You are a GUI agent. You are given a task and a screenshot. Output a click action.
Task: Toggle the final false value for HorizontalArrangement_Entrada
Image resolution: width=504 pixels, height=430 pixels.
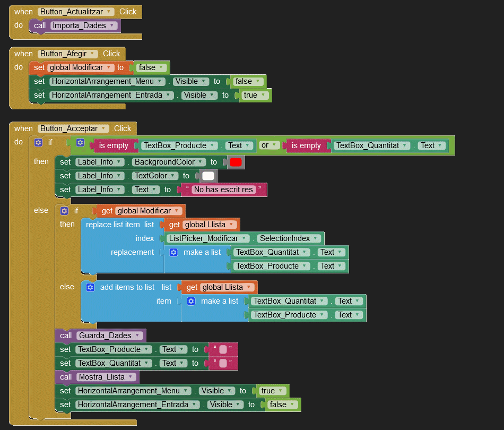tap(281, 405)
